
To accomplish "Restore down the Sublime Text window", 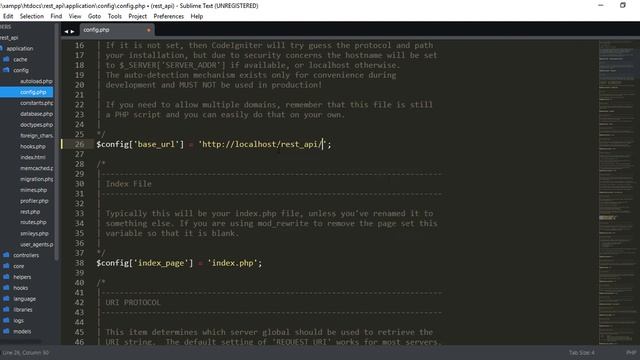I will tap(623, 5).
